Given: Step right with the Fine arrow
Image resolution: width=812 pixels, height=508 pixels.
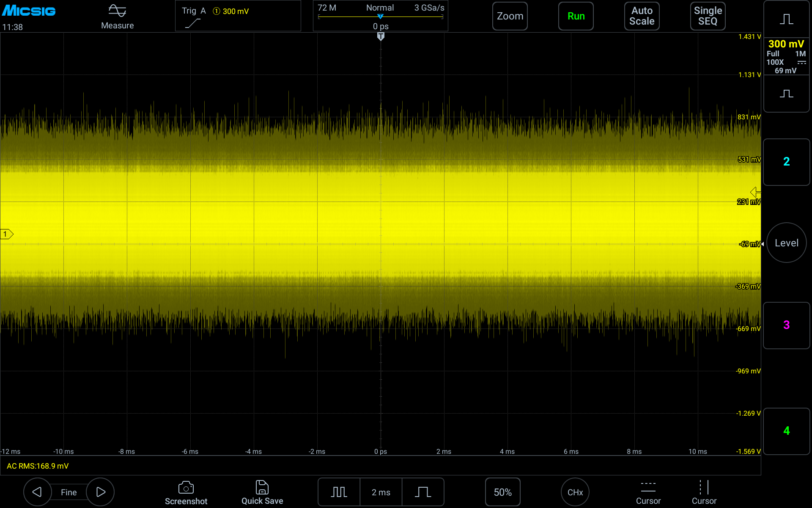Looking at the screenshot, I should click(101, 492).
